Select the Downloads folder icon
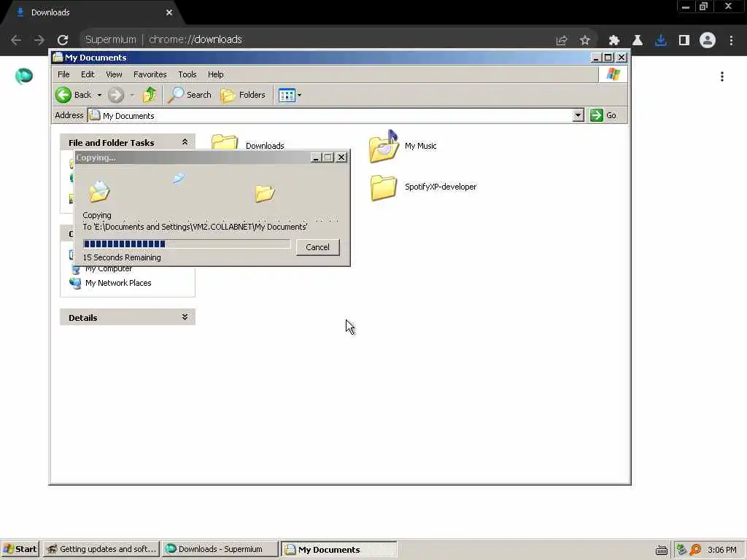This screenshot has height=560, width=747. pyautogui.click(x=225, y=142)
